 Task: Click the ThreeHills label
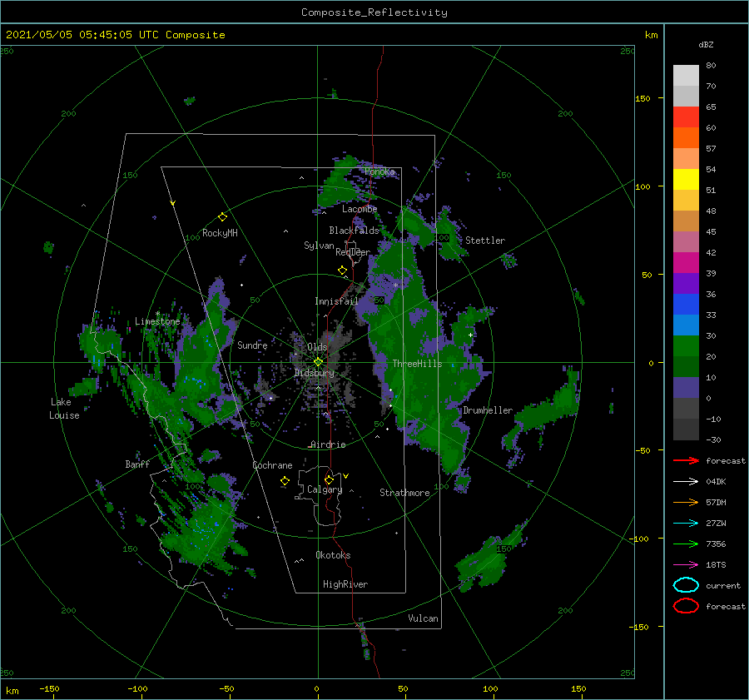tap(418, 364)
